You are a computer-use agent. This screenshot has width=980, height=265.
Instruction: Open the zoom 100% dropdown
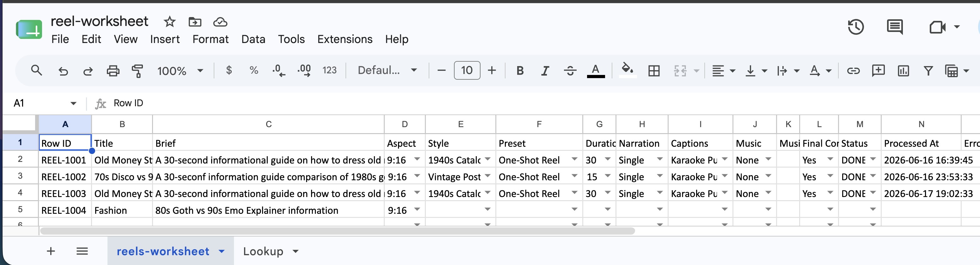(180, 71)
